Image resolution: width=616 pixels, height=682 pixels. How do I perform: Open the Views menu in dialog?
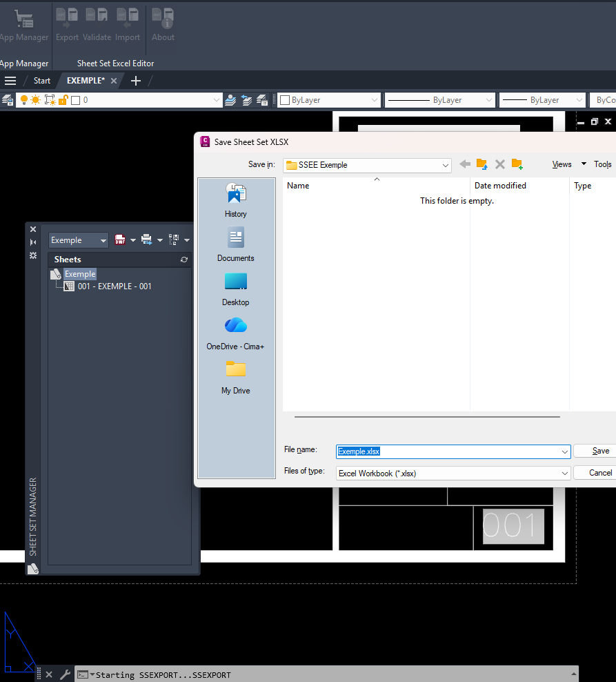click(562, 164)
